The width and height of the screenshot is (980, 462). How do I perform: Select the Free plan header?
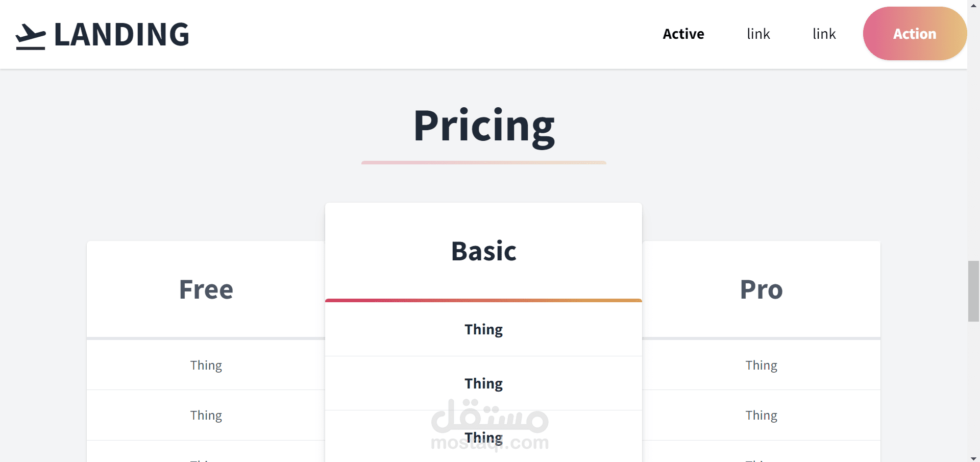206,289
